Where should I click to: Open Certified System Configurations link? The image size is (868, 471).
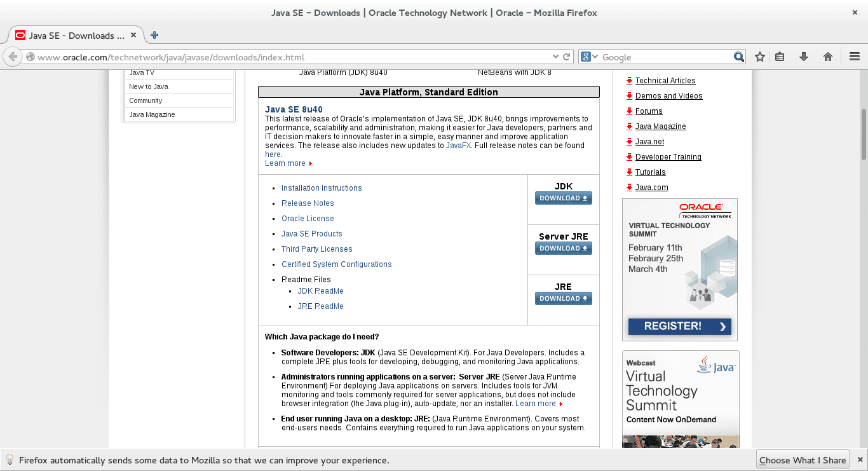tap(337, 264)
